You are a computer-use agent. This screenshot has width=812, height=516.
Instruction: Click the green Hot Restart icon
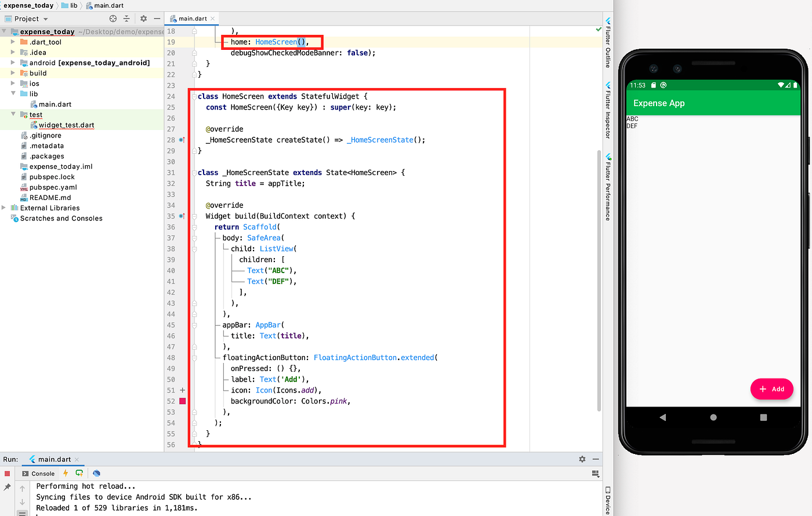(79, 474)
